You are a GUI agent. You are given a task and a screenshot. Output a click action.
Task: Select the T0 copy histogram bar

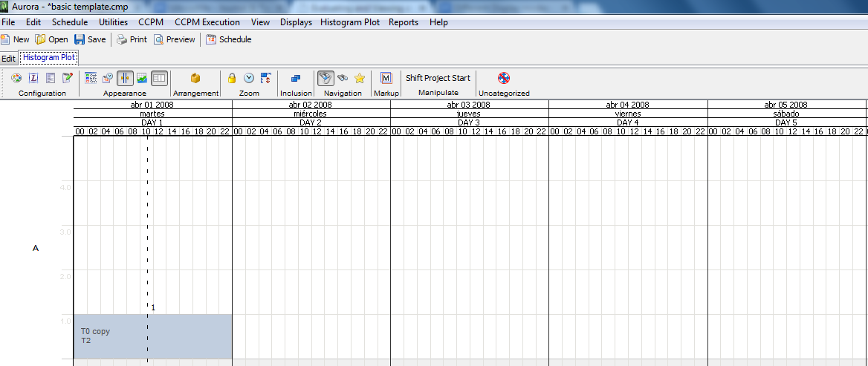(152, 336)
